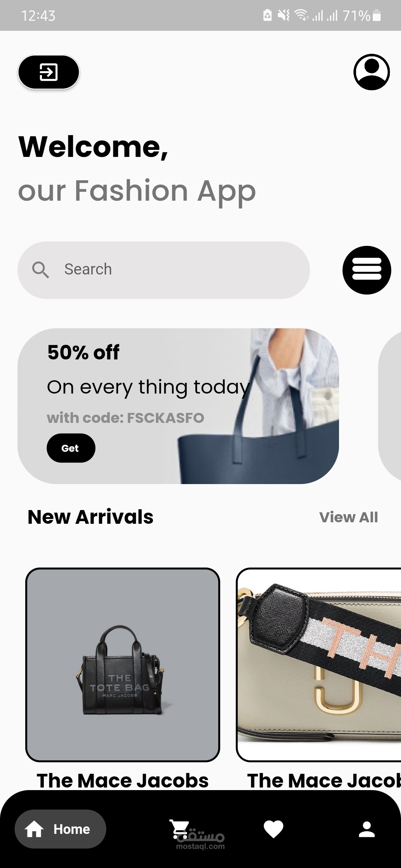This screenshot has height=868, width=401.
Task: Tap the 50% off promo banner
Action: (x=178, y=406)
